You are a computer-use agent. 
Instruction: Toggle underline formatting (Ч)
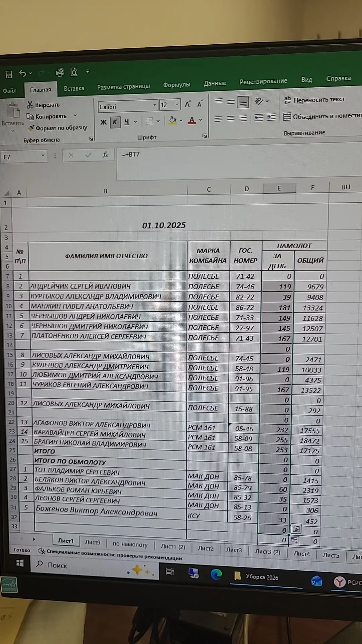[x=127, y=122]
